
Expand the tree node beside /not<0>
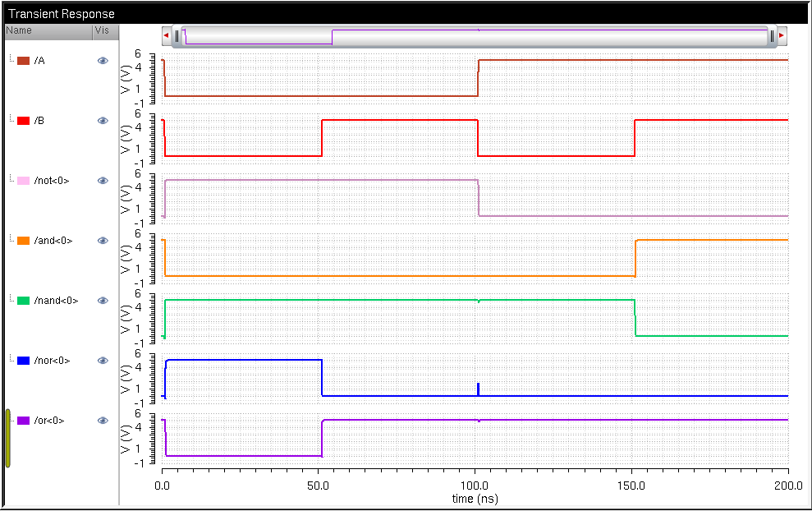pyautogui.click(x=11, y=180)
